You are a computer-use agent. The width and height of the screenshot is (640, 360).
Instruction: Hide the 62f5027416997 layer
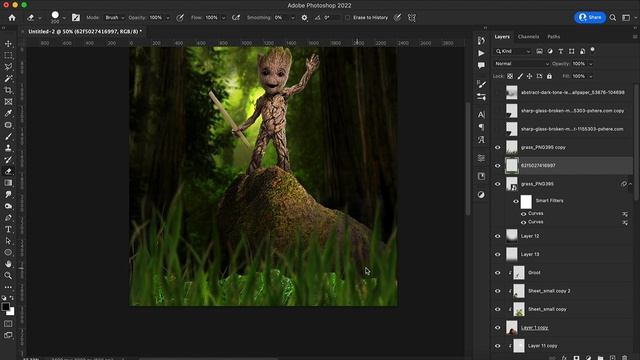tap(498, 166)
